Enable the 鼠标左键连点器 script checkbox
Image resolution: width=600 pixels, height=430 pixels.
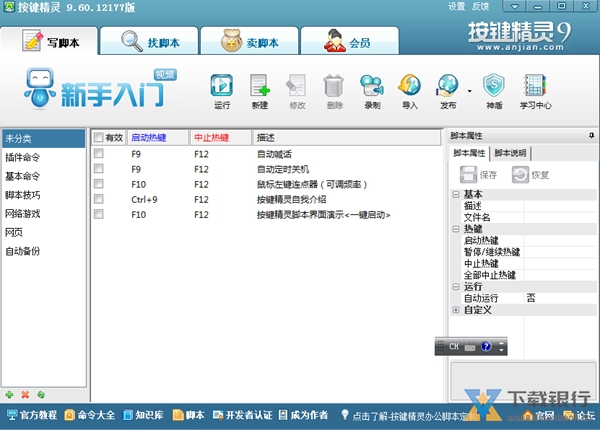(99, 184)
